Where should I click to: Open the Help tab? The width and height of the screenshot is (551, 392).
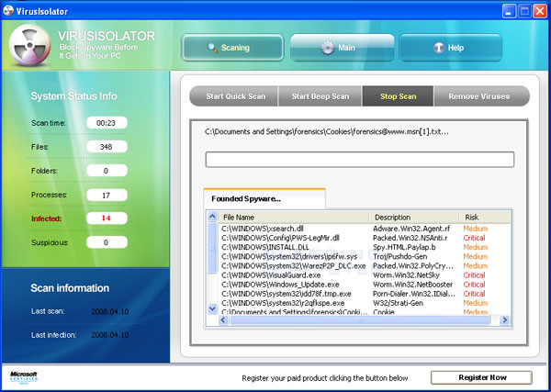coord(451,48)
